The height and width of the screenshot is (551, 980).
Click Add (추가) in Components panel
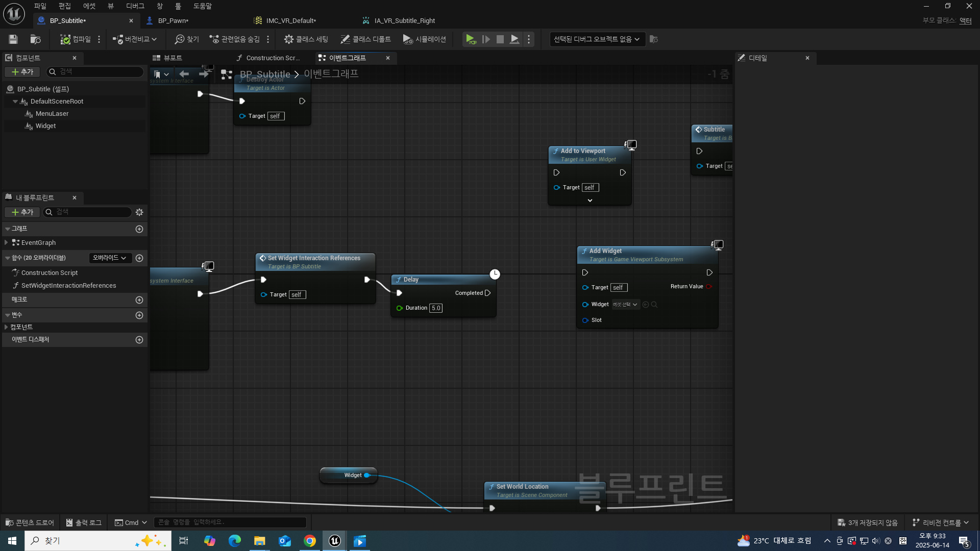tap(22, 72)
